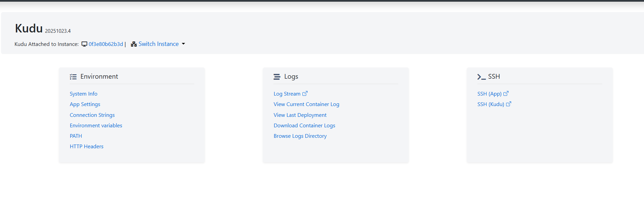Go to App Settings

[85, 104]
